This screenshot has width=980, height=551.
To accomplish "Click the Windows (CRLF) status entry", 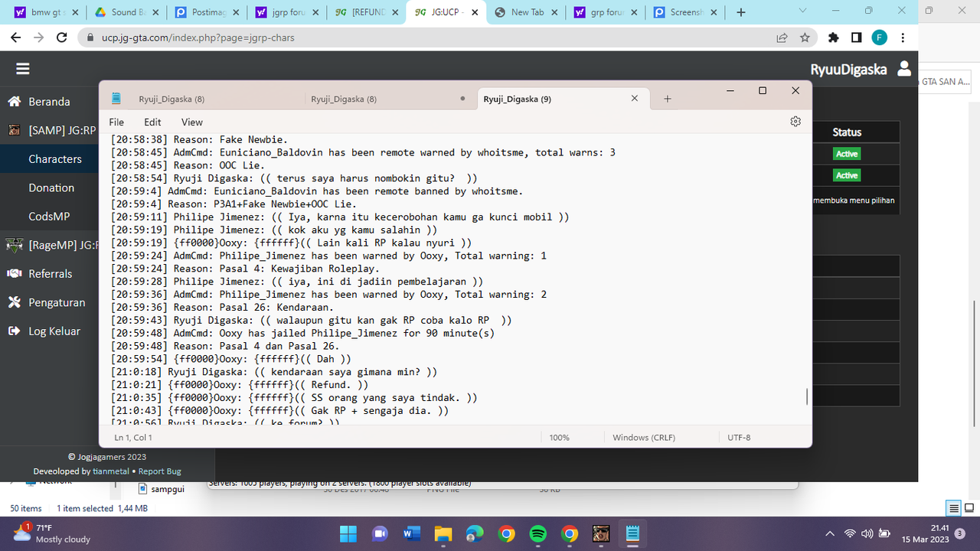I will pos(644,438).
